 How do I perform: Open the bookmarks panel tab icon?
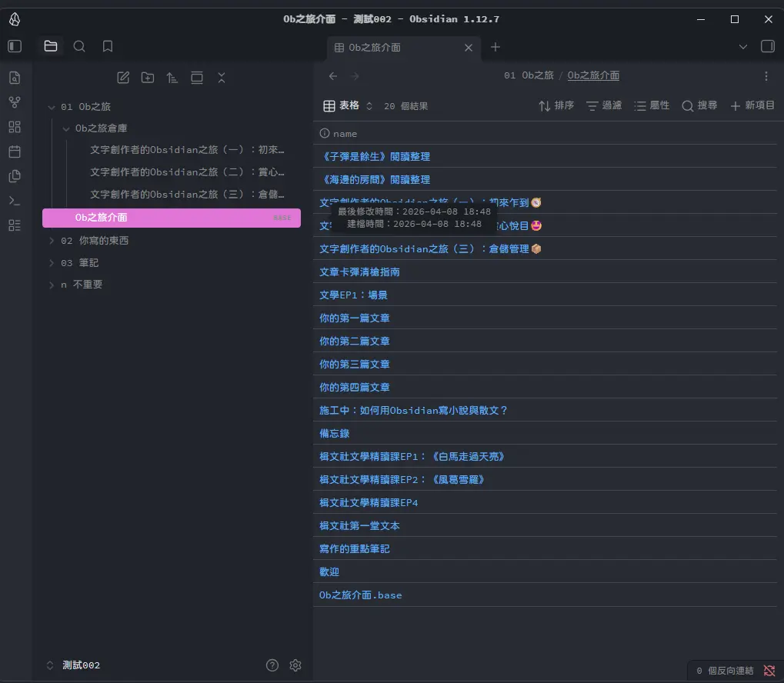tap(108, 46)
